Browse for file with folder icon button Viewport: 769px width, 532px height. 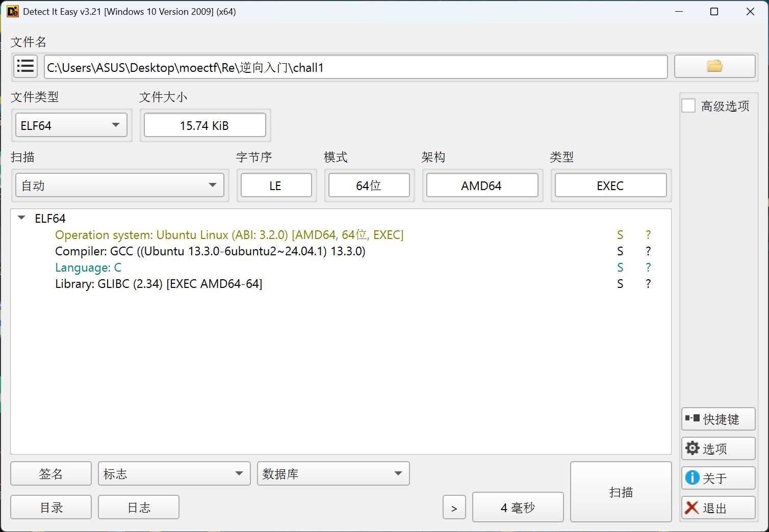(x=714, y=66)
